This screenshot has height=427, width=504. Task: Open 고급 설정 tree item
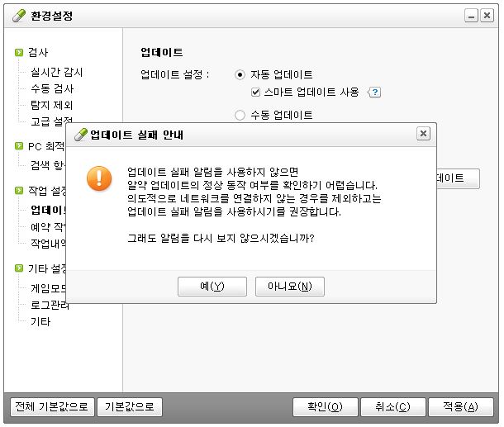(51, 121)
